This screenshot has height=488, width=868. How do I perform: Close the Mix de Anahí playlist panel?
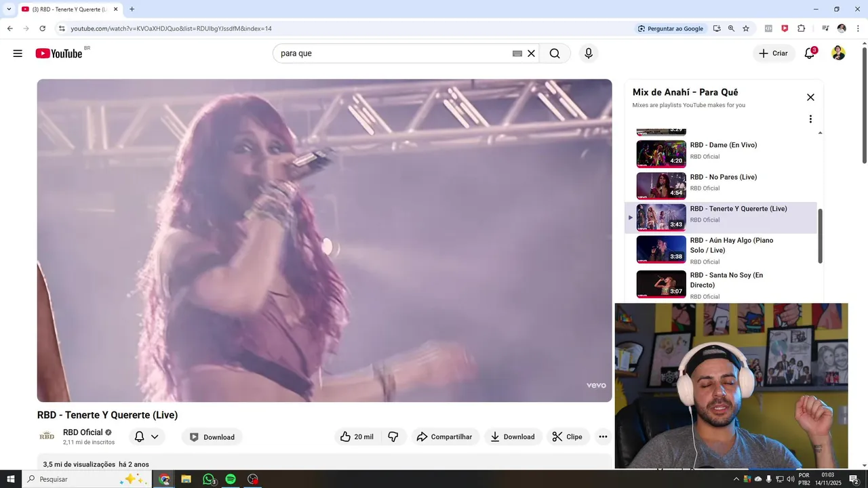point(810,97)
